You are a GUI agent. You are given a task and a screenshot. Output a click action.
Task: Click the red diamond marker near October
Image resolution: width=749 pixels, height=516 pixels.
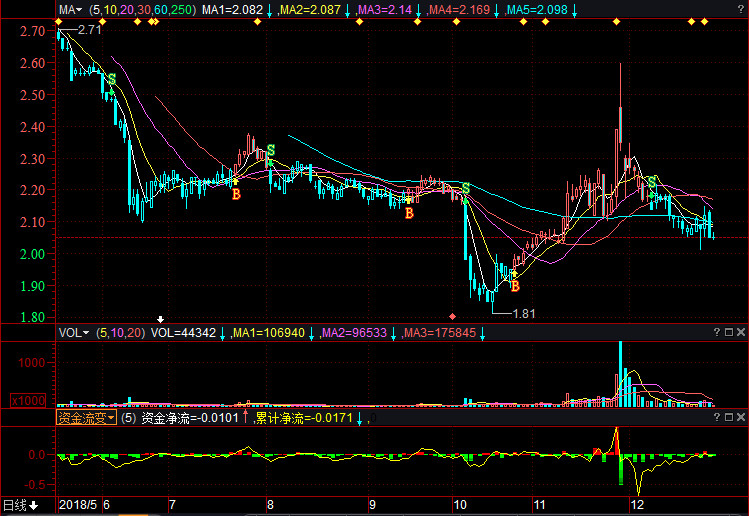(x=452, y=316)
